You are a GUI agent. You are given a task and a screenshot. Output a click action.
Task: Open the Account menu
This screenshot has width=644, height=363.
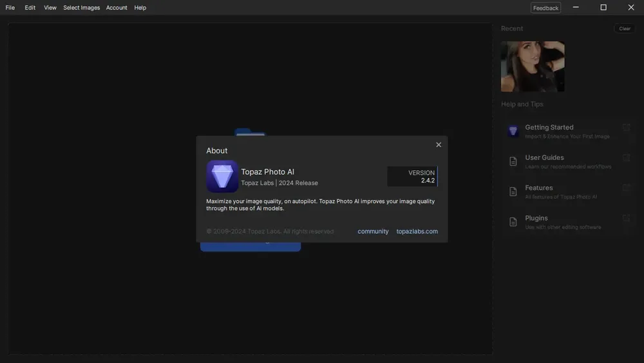click(x=117, y=8)
